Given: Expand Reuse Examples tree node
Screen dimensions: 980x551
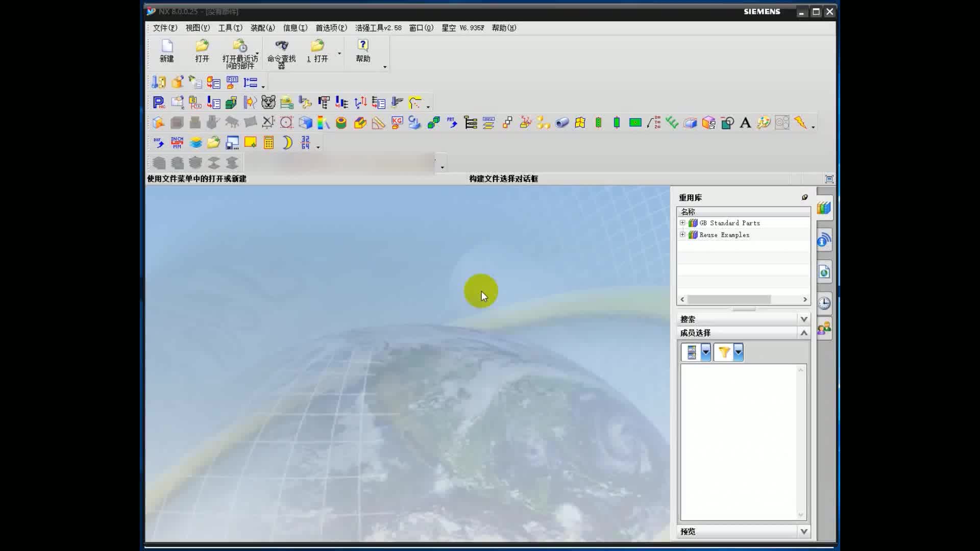Looking at the screenshot, I should 682,235.
